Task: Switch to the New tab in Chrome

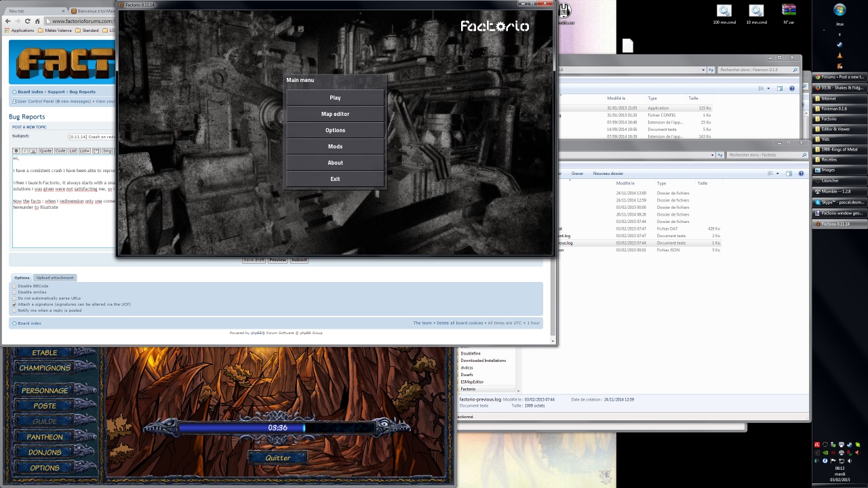Action: 34,11
